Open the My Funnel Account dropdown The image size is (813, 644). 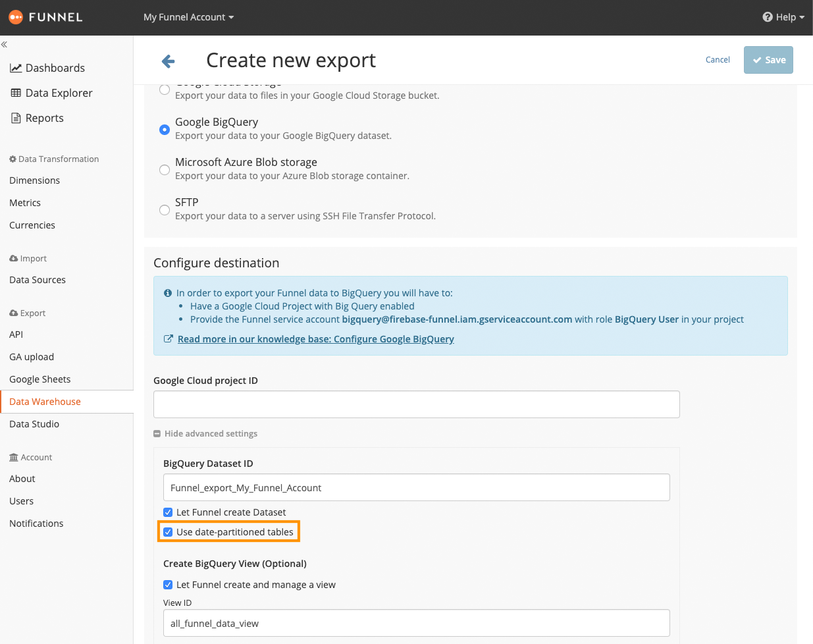point(189,17)
